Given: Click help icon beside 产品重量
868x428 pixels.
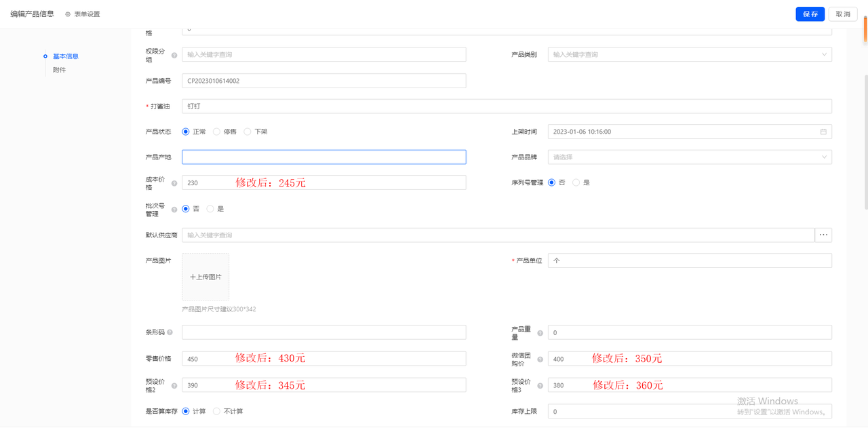Looking at the screenshot, I should point(540,333).
